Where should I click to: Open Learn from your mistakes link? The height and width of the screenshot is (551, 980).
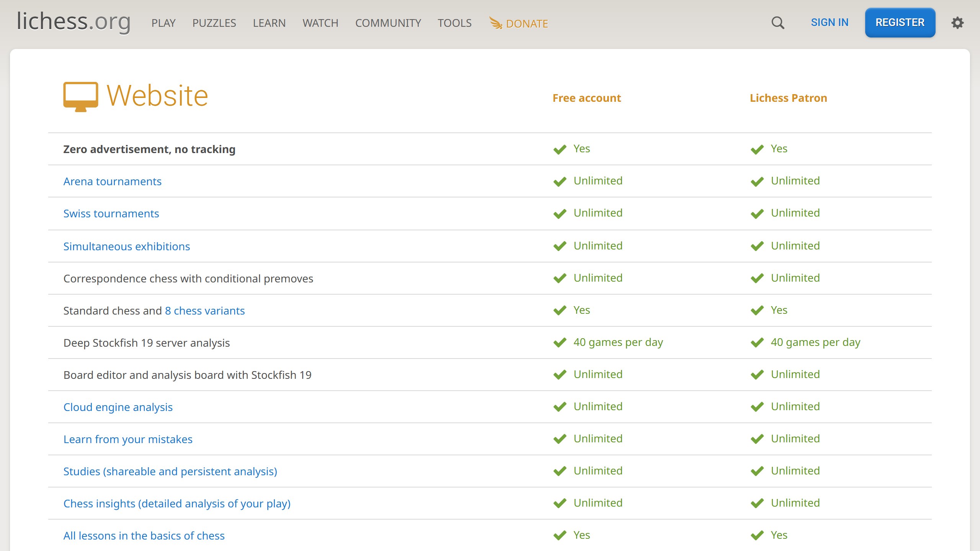pos(128,439)
